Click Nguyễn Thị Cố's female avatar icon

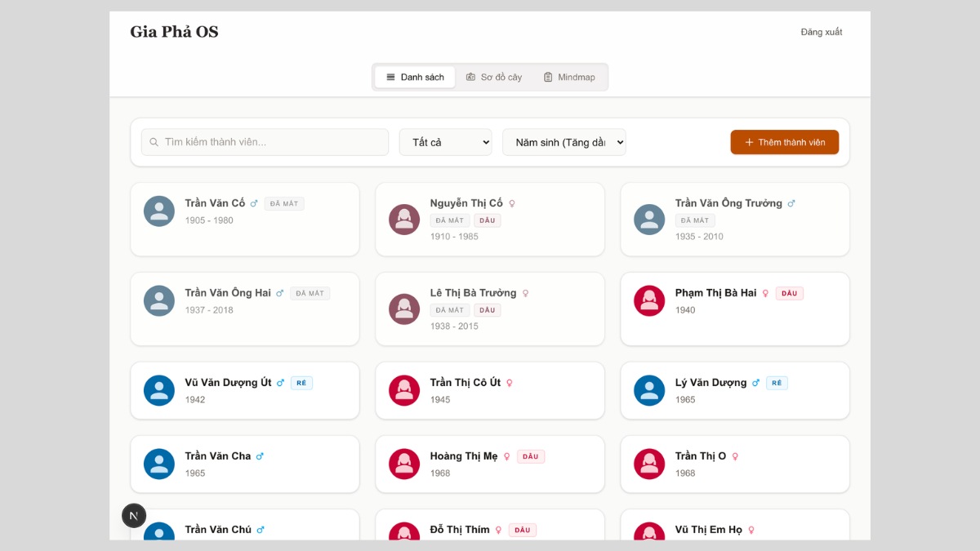coord(404,220)
